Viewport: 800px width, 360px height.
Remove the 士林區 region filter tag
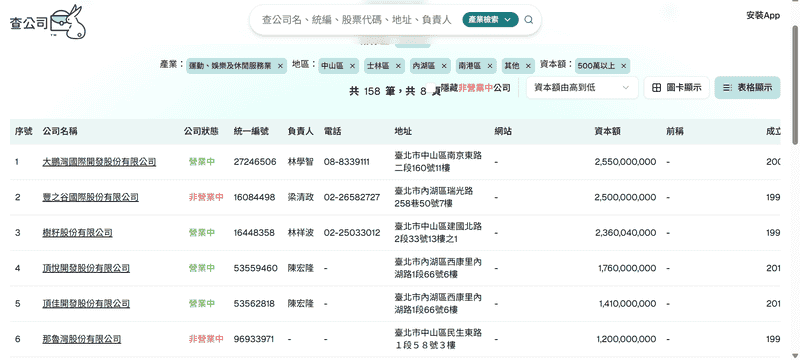point(398,66)
